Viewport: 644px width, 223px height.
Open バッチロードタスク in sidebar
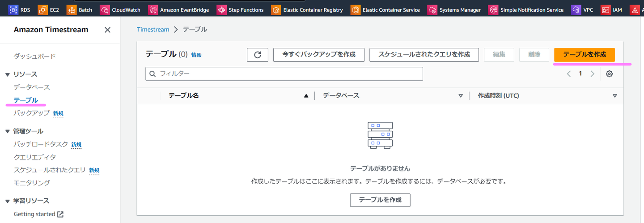pos(41,144)
